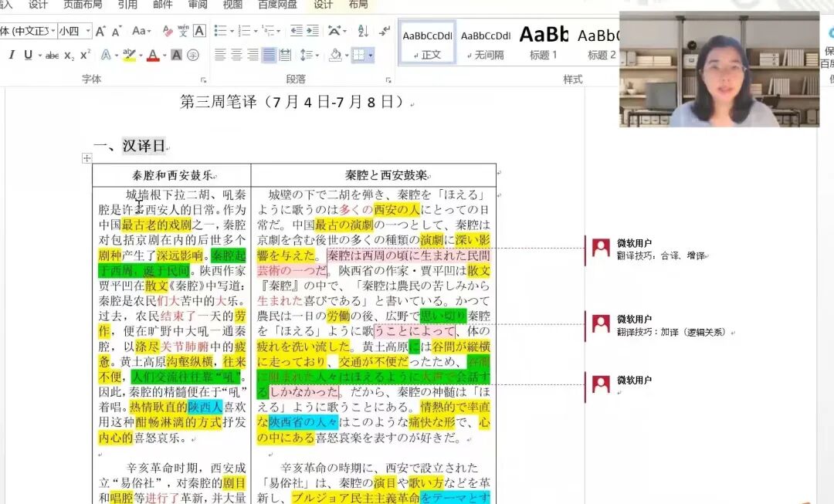
Task: Click the Text Effects outlined A icon
Action: tap(106, 55)
